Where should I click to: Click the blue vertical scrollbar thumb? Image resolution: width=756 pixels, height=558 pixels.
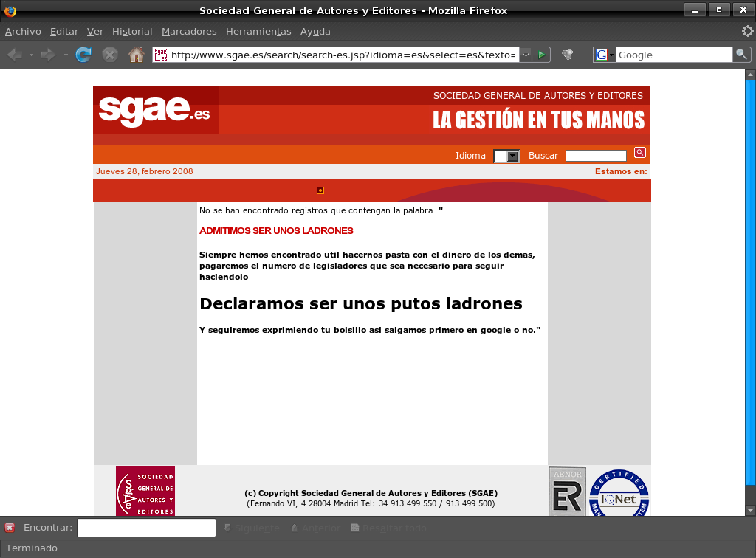pos(750,283)
